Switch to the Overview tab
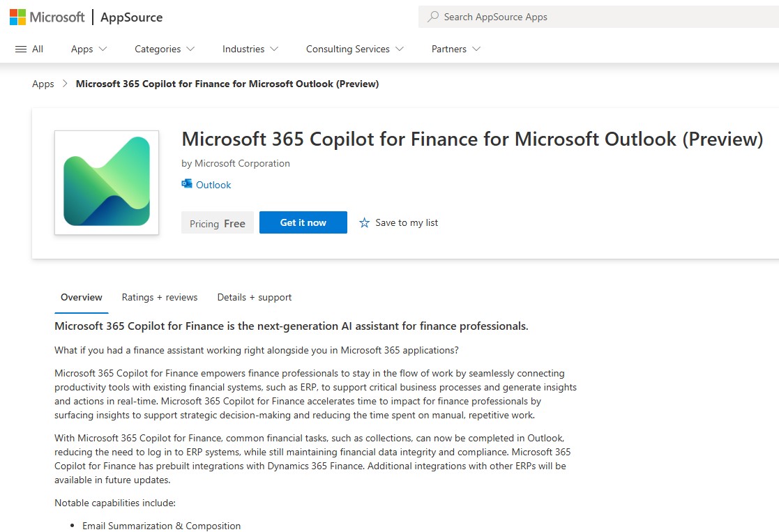Image resolution: width=779 pixels, height=532 pixels. [82, 297]
